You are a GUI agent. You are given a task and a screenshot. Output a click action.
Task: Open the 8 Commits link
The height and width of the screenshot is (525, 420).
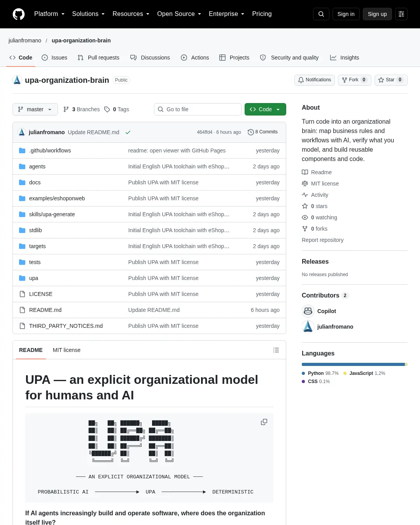pyautogui.click(x=262, y=132)
